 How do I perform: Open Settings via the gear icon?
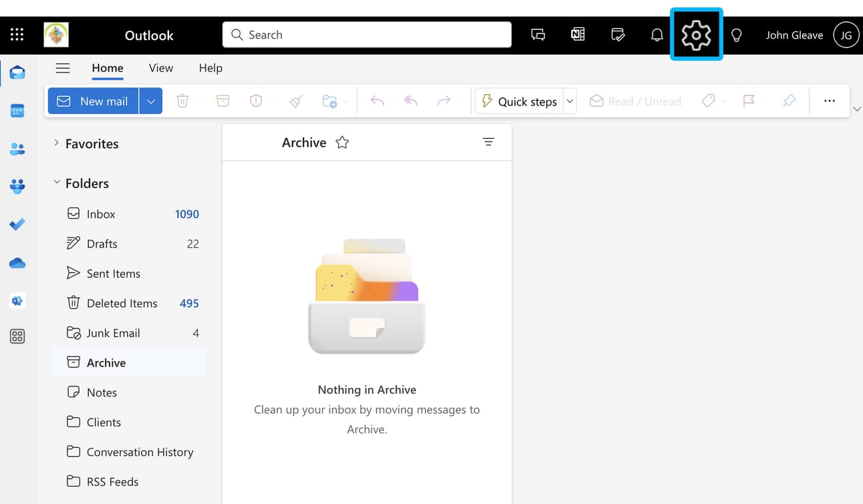(696, 35)
